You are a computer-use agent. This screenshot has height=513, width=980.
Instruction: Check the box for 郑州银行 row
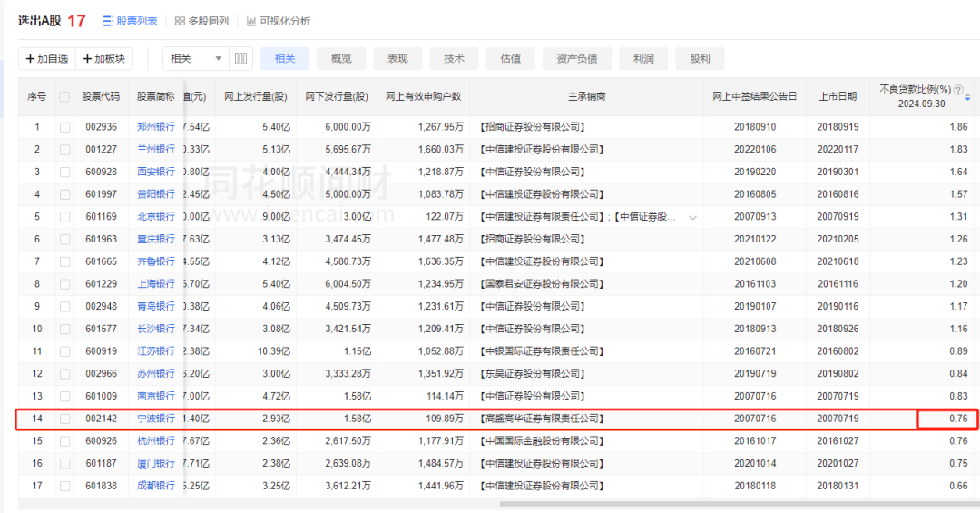coord(64,127)
